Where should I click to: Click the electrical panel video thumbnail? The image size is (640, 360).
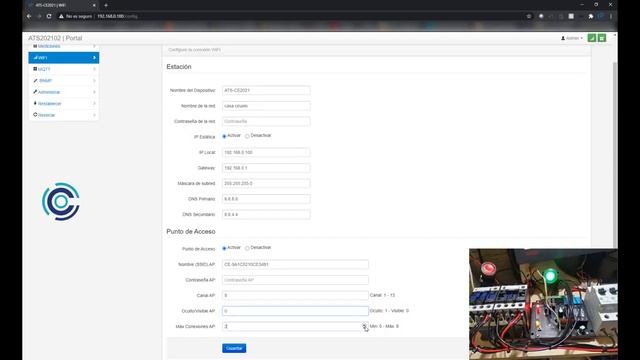coord(543,304)
